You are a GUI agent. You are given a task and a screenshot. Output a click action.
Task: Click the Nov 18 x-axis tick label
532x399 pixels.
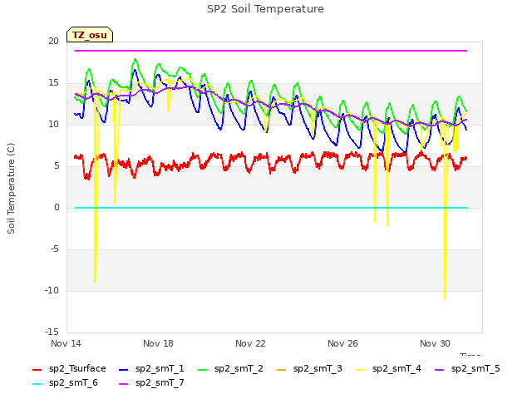point(158,343)
